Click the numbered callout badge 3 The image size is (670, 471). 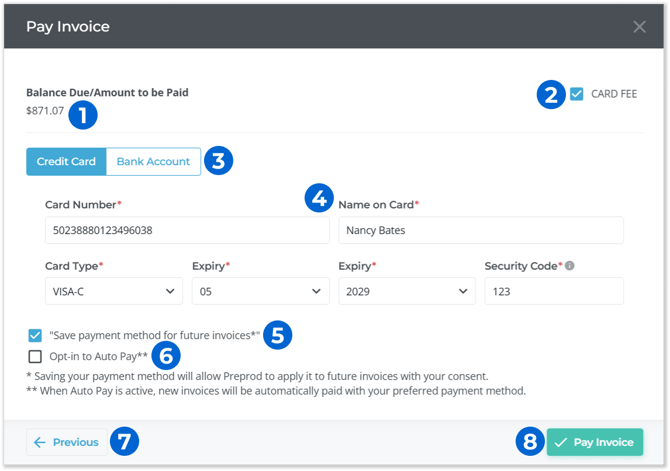[217, 161]
